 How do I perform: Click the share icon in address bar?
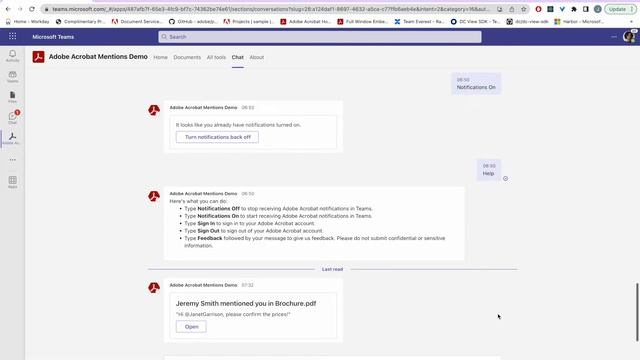tap(511, 9)
